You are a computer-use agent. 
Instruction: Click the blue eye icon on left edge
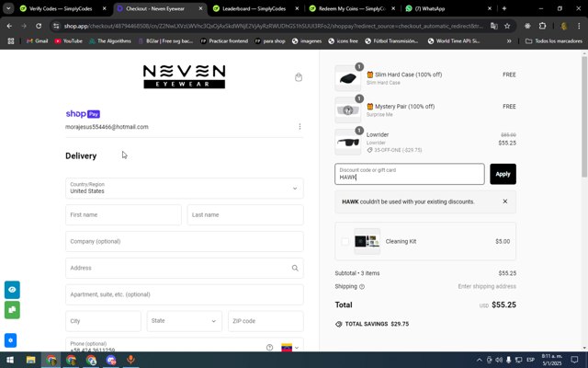tap(12, 290)
